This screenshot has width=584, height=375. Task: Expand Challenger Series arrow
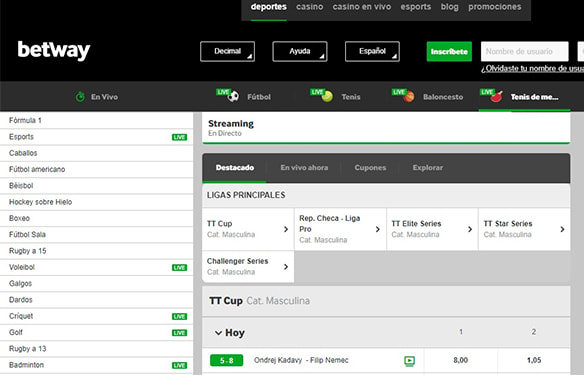[286, 267]
